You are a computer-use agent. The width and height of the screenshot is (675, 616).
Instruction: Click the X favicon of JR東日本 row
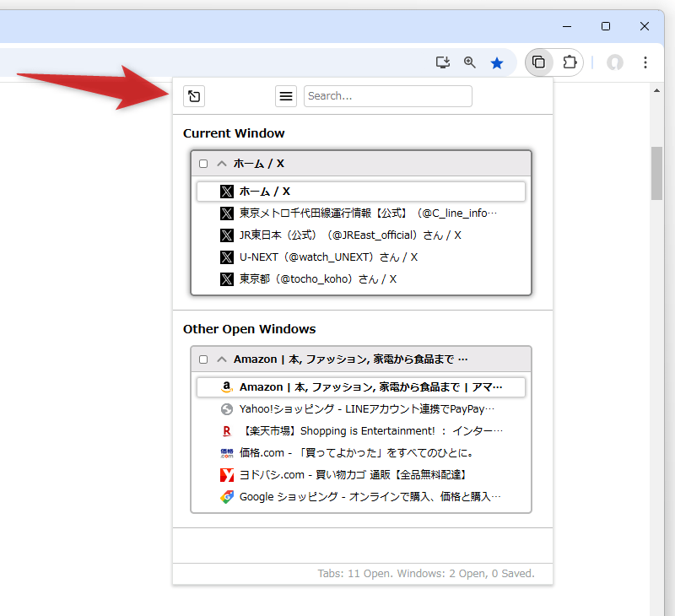tap(227, 235)
